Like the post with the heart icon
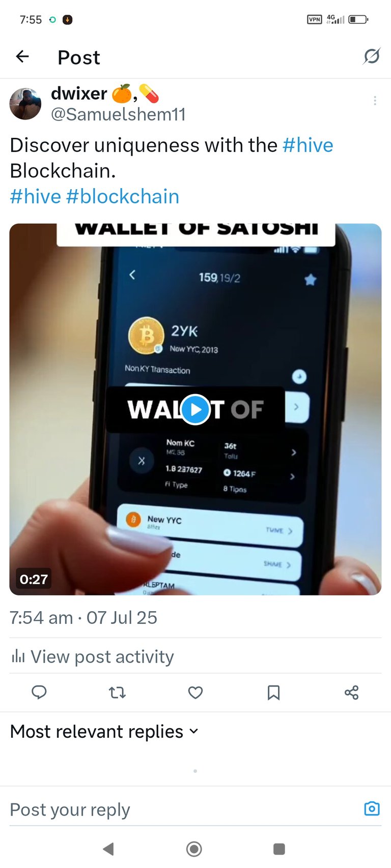 point(195,692)
